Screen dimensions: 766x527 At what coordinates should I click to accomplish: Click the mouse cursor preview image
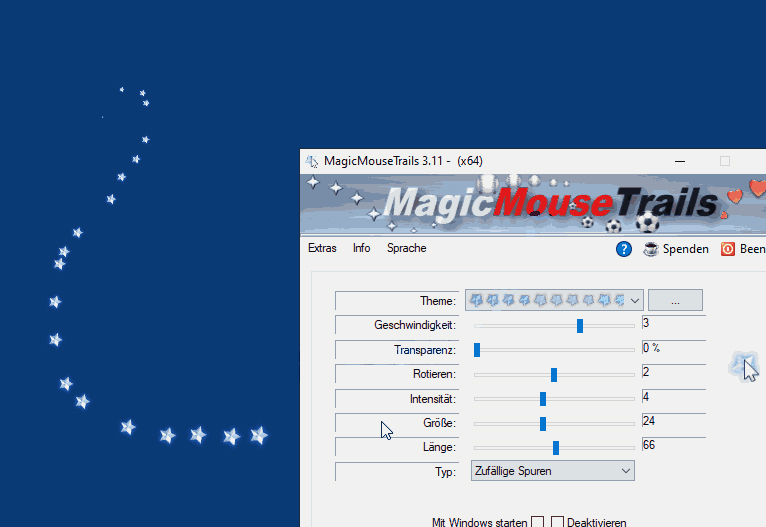pyautogui.click(x=745, y=367)
